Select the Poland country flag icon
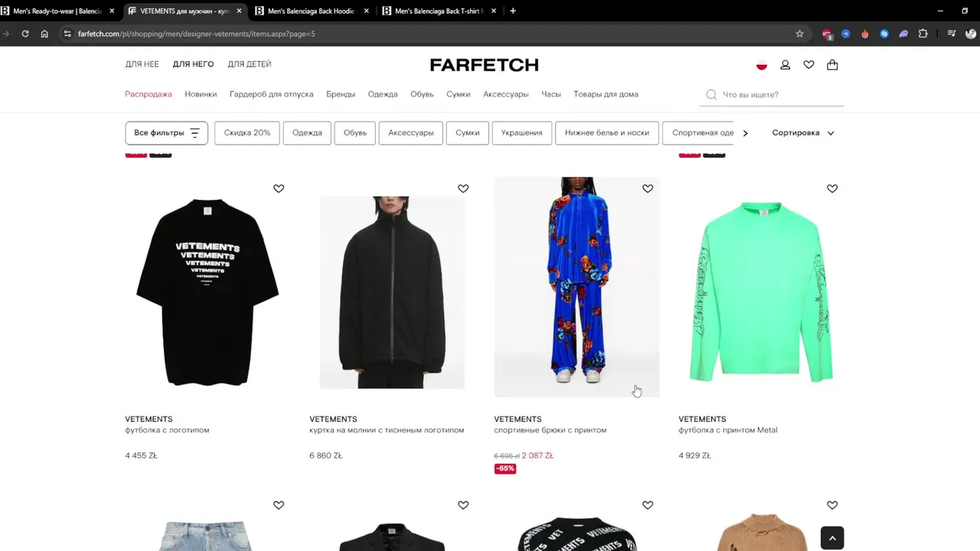The width and height of the screenshot is (980, 551). pos(762,65)
